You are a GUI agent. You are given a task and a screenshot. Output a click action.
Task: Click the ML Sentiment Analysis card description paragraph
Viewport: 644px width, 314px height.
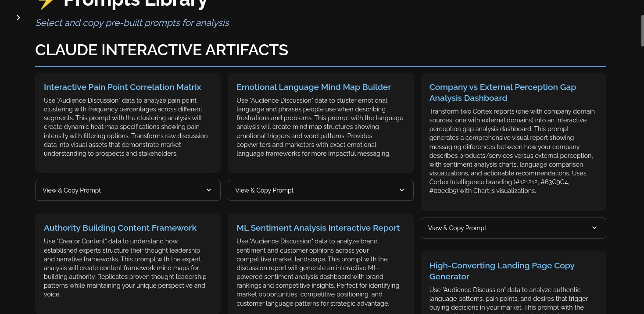[318, 272]
